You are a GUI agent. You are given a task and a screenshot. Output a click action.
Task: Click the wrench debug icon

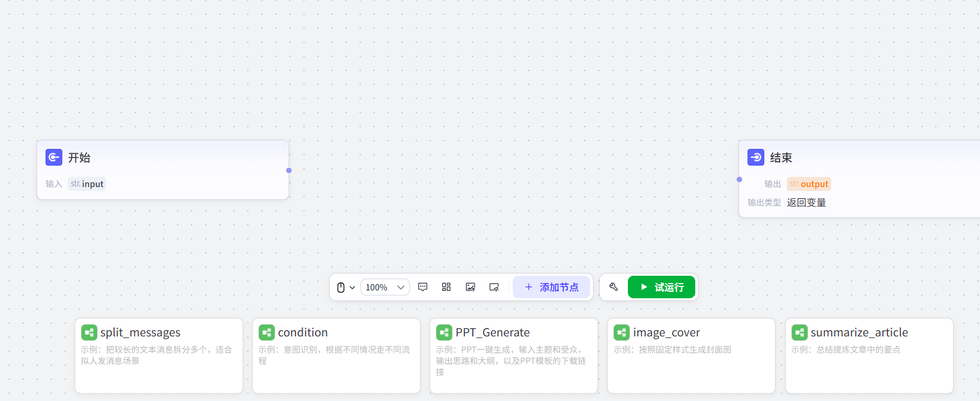point(613,287)
